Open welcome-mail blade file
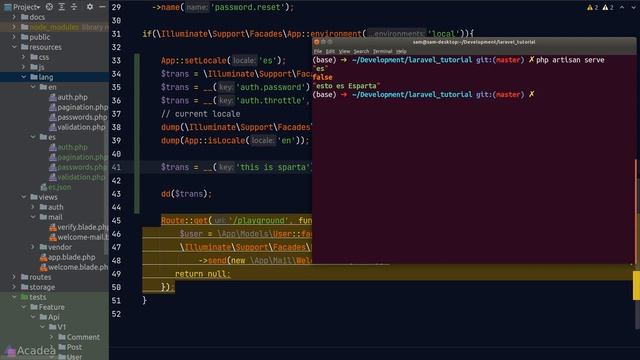This screenshot has height=360, width=640. point(78,237)
